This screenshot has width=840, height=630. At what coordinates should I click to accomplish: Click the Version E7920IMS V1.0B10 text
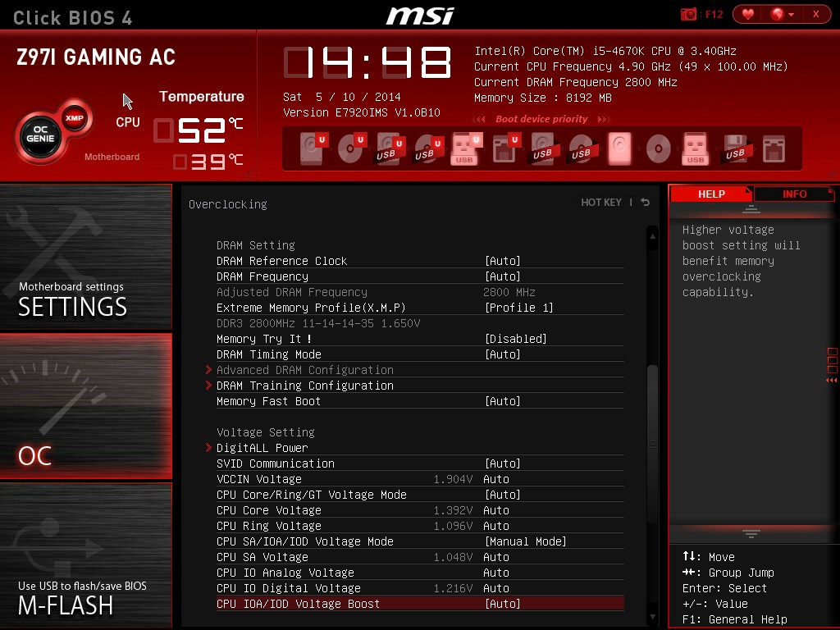pos(362,112)
